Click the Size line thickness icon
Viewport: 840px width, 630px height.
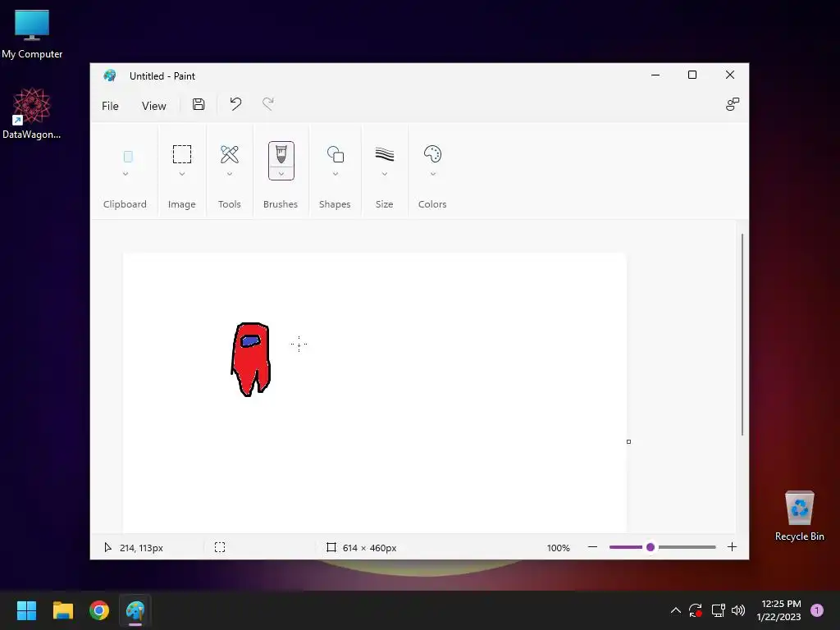(385, 154)
